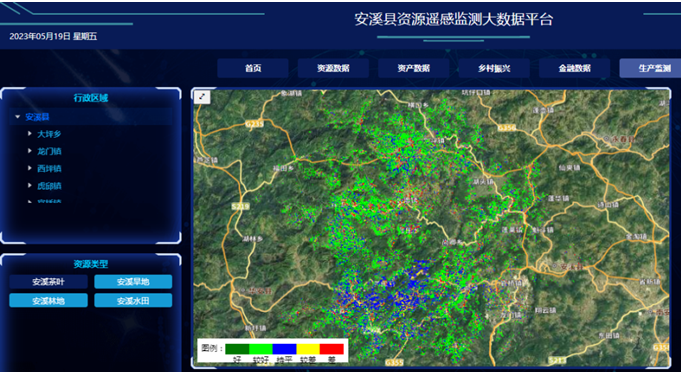Click the map fullscreen expand icon
Screen dimensions: 681x372
(202, 97)
